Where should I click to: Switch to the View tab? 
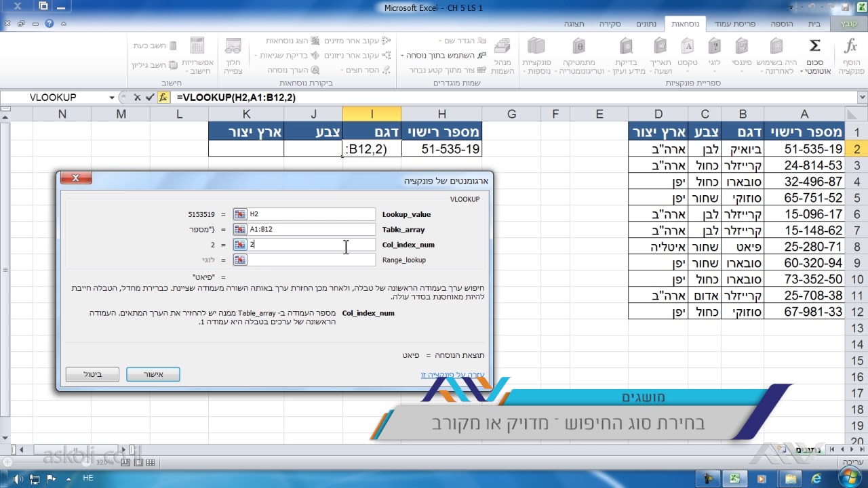coord(574,24)
